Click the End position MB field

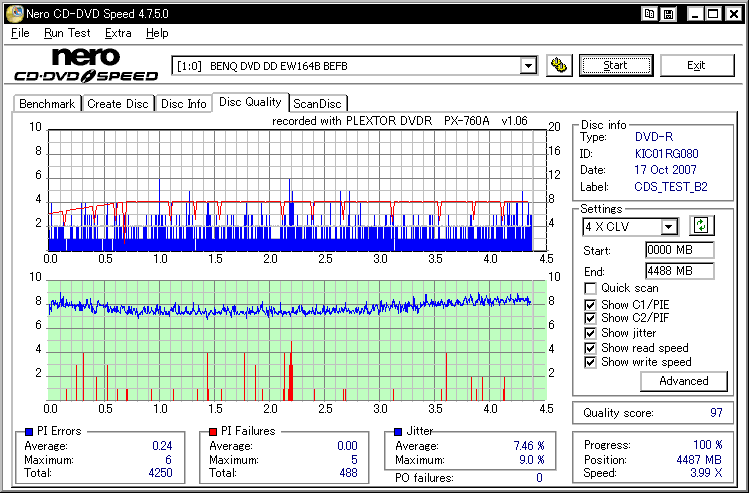(x=679, y=271)
